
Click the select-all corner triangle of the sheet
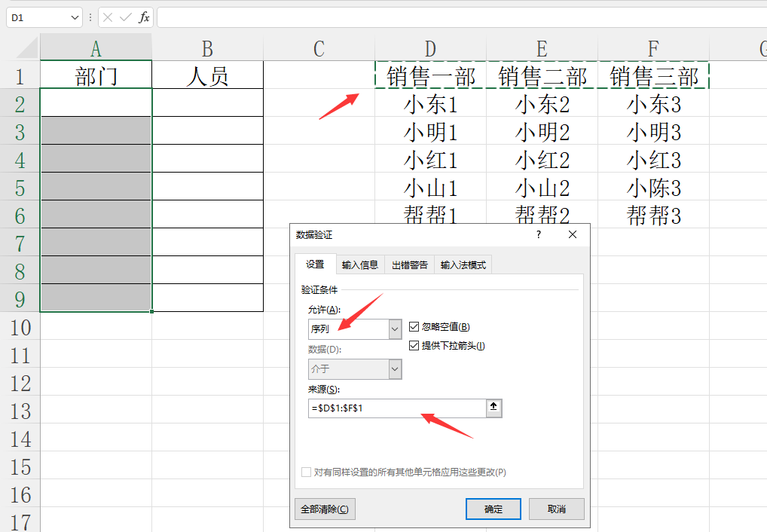[27, 48]
